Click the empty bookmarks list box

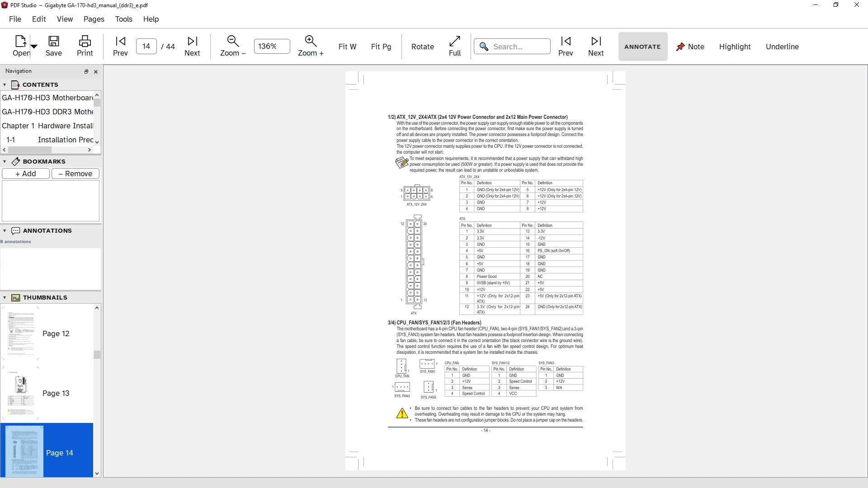click(51, 201)
